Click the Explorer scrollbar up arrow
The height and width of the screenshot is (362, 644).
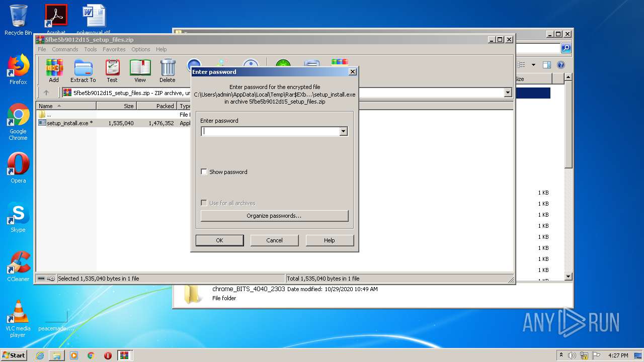pos(568,77)
